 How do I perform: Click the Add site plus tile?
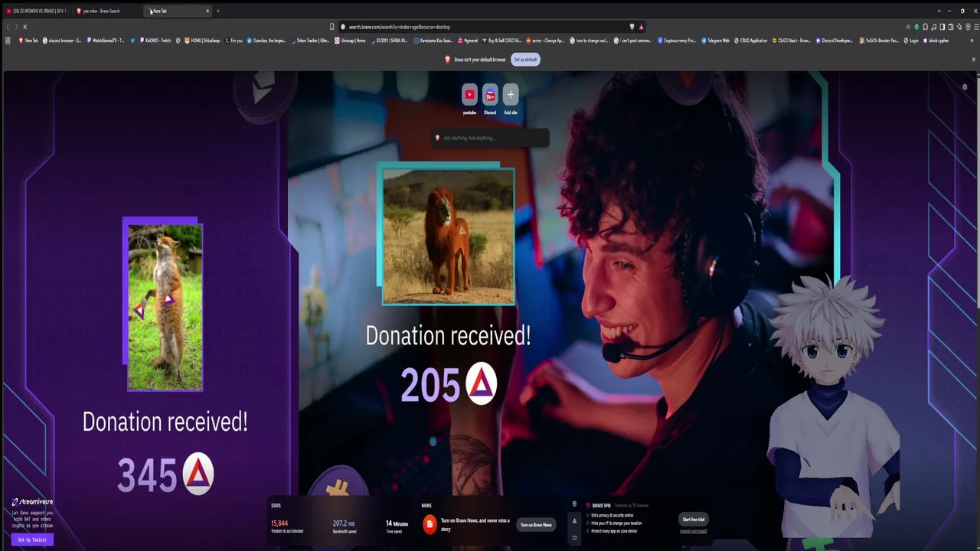pyautogui.click(x=511, y=95)
